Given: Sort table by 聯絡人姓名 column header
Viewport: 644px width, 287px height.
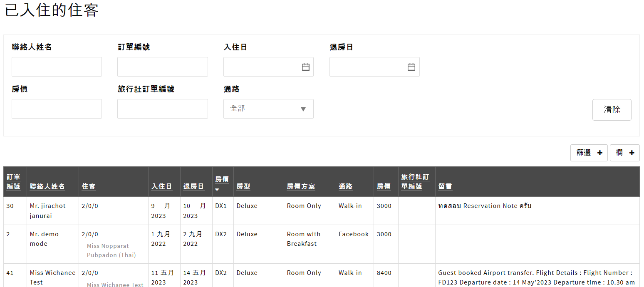Looking at the screenshot, I should [47, 186].
